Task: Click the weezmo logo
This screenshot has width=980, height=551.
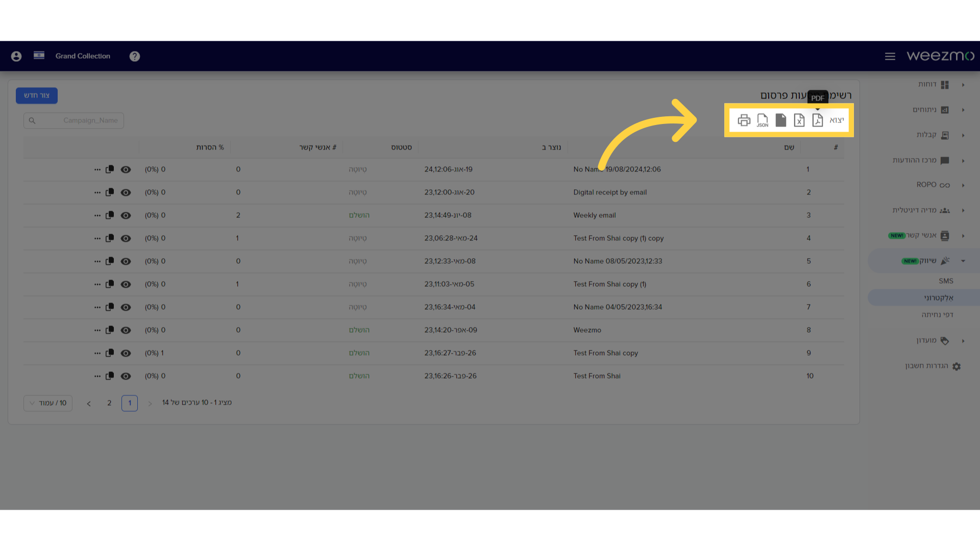Action: point(940,56)
